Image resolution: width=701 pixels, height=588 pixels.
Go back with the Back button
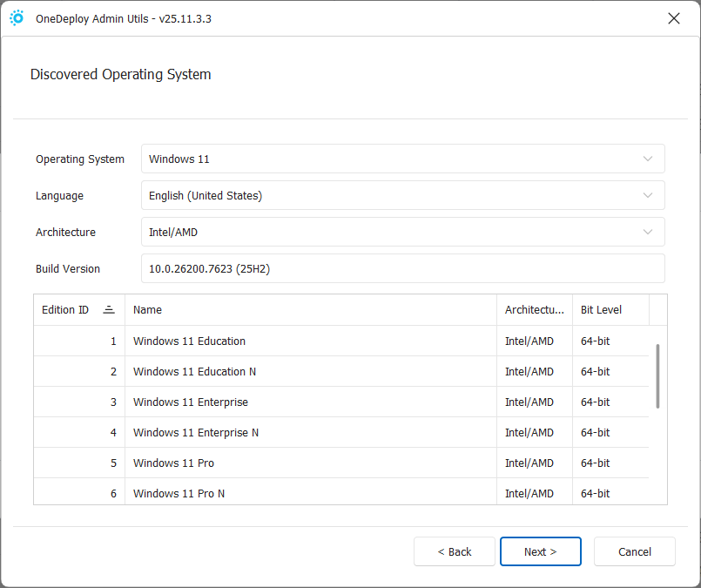pyautogui.click(x=454, y=551)
